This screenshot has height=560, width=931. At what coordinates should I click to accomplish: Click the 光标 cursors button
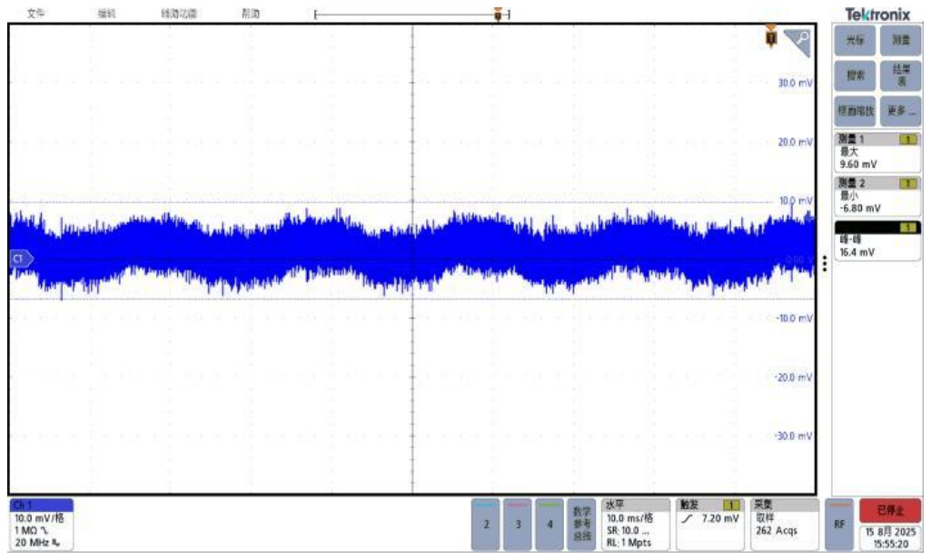[x=855, y=40]
